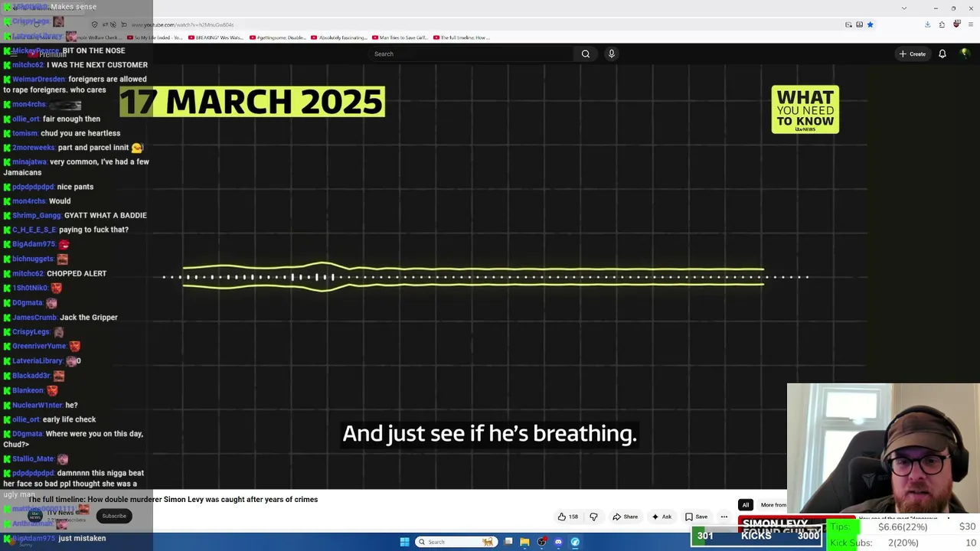This screenshot has height=551, width=980.
Task: Click the '17 MARCH 2025' date banner
Action: [252, 102]
